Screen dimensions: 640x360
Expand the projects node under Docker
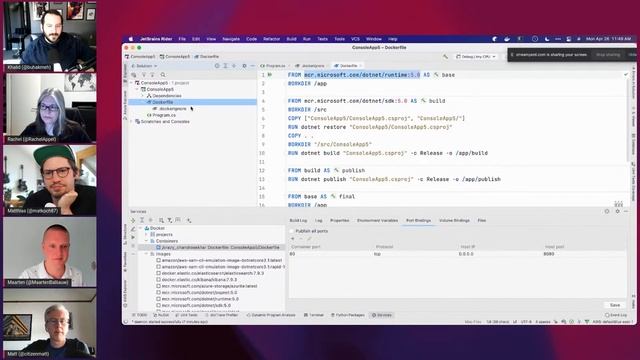click(146, 235)
